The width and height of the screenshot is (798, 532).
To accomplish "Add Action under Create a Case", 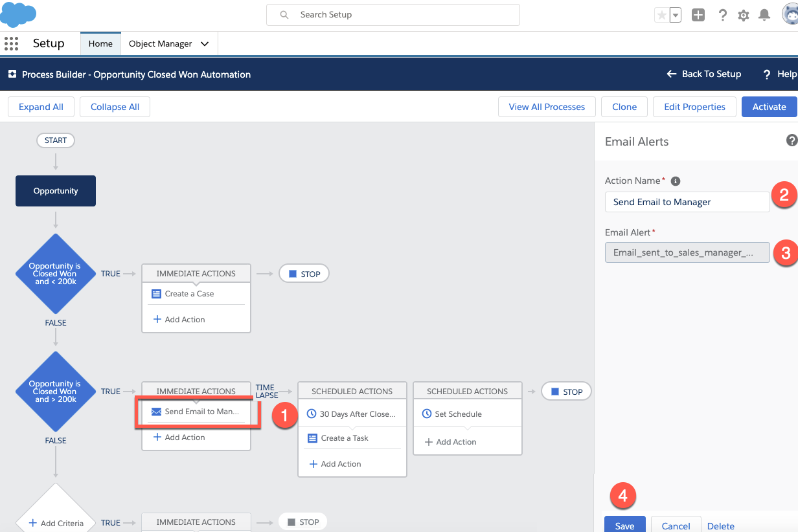I will pos(179,320).
